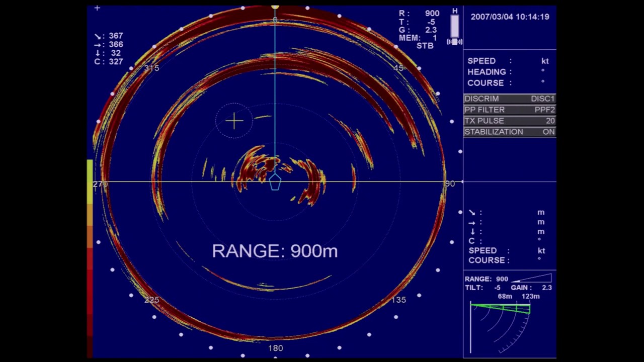This screenshot has height=362, width=644.
Task: Click the R: 900 range readout
Action: click(419, 14)
